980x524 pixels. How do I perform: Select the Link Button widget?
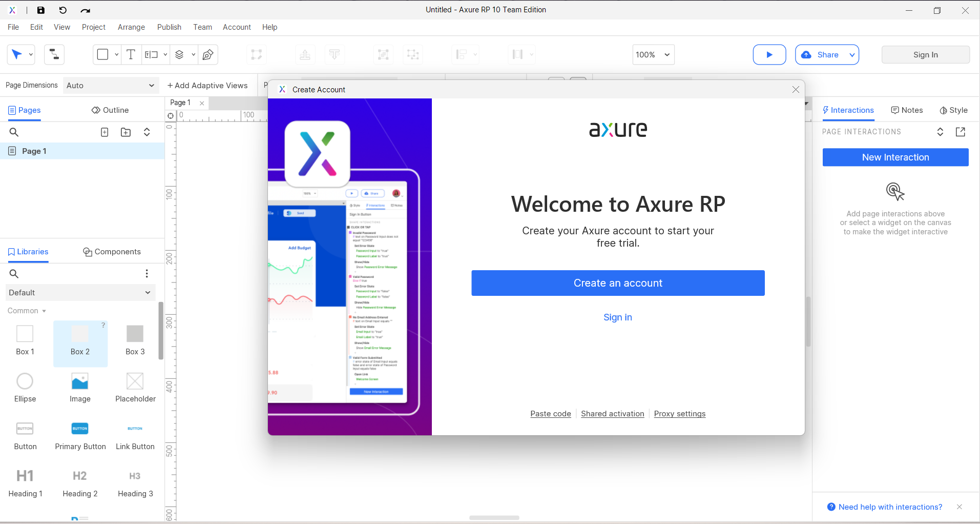[135, 435]
